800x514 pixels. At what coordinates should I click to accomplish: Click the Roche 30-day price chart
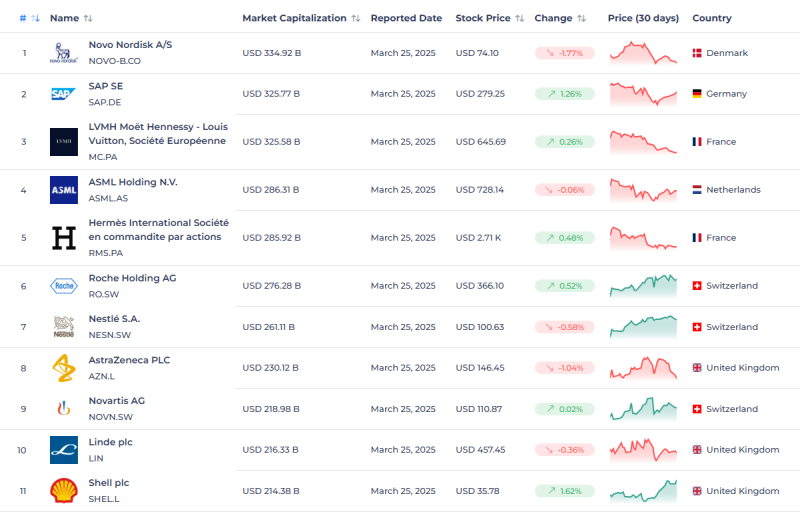coord(643,286)
